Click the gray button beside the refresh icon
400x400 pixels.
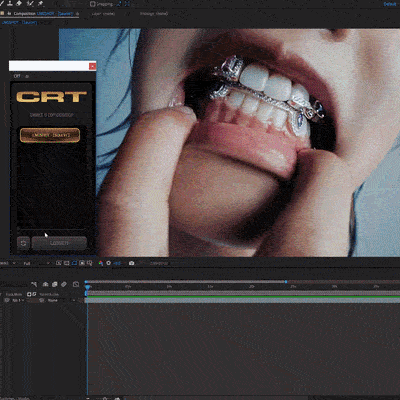59,243
